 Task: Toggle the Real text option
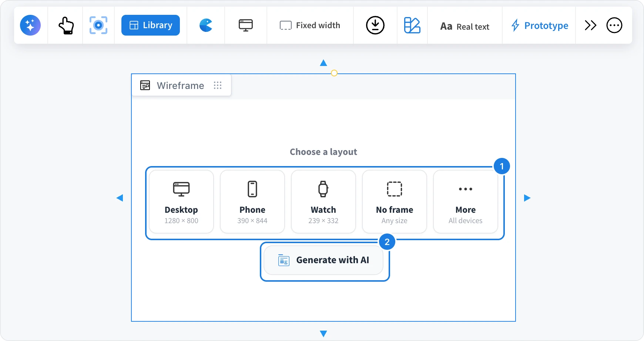tap(465, 26)
